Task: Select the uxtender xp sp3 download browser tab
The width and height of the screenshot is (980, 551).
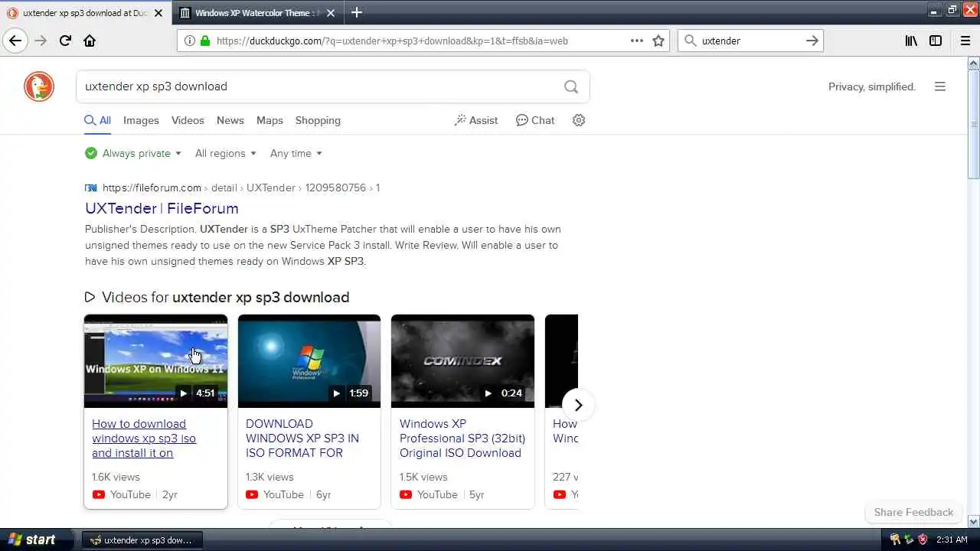Action: point(85,13)
